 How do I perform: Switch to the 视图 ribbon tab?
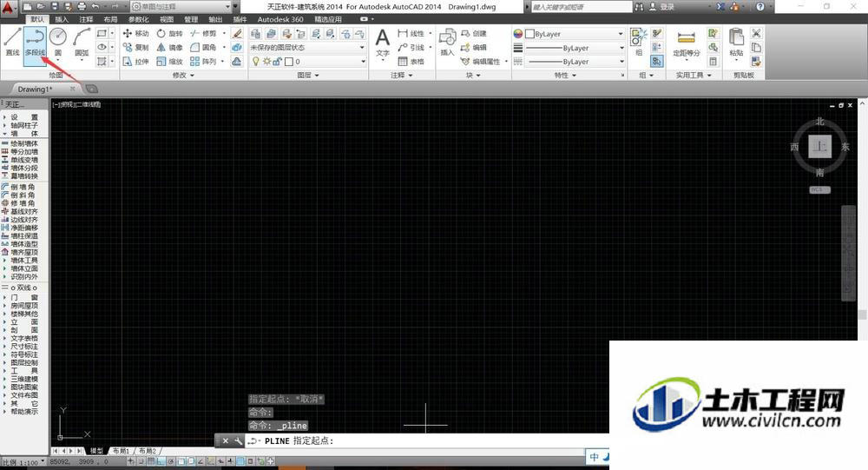[x=167, y=19]
